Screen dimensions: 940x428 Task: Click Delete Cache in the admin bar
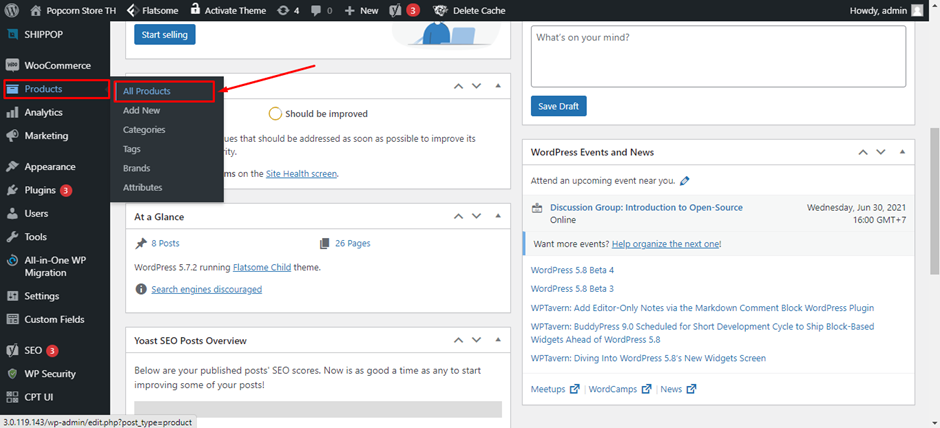point(469,10)
